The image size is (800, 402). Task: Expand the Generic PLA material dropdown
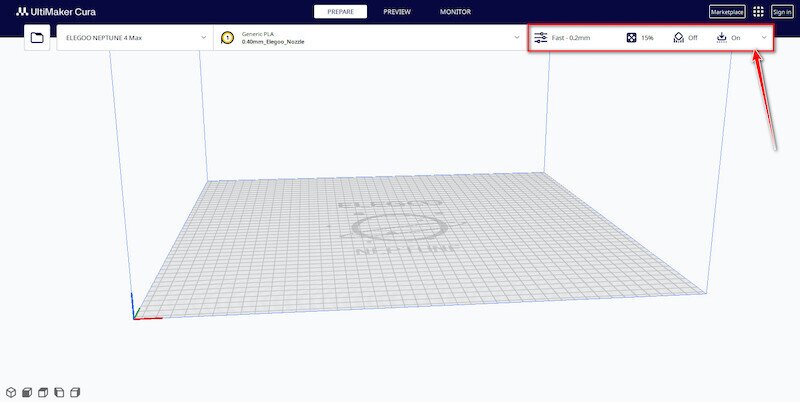tap(517, 38)
